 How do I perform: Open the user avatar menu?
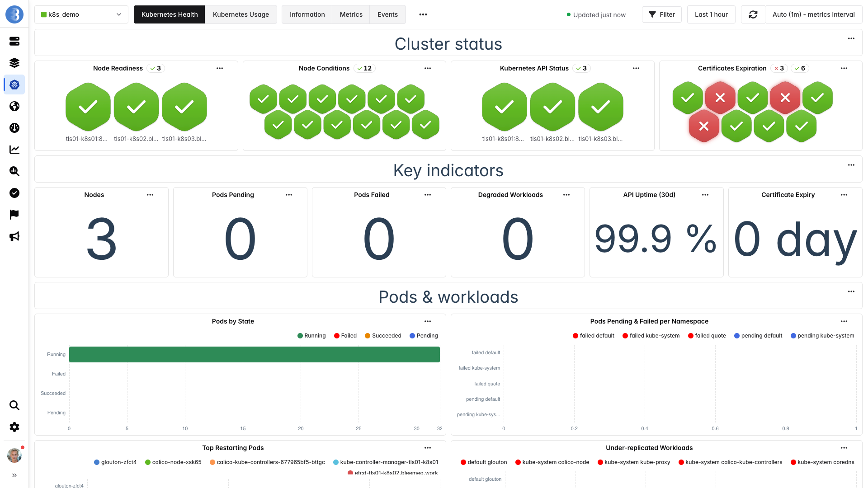coord(14,455)
